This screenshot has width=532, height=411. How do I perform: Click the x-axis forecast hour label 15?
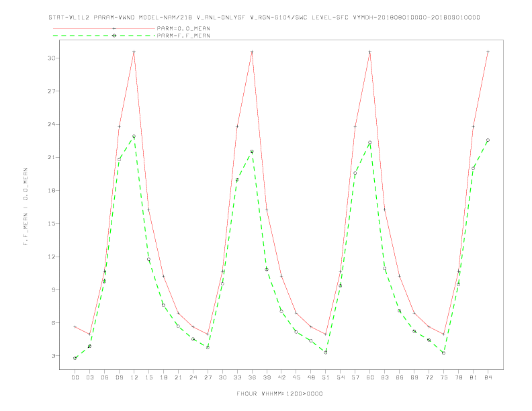(148, 377)
